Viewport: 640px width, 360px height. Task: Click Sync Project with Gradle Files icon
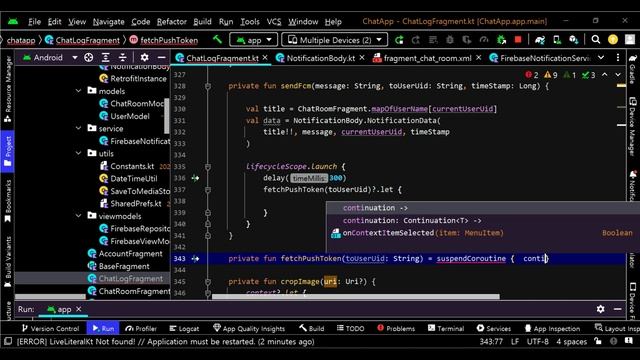[540, 40]
